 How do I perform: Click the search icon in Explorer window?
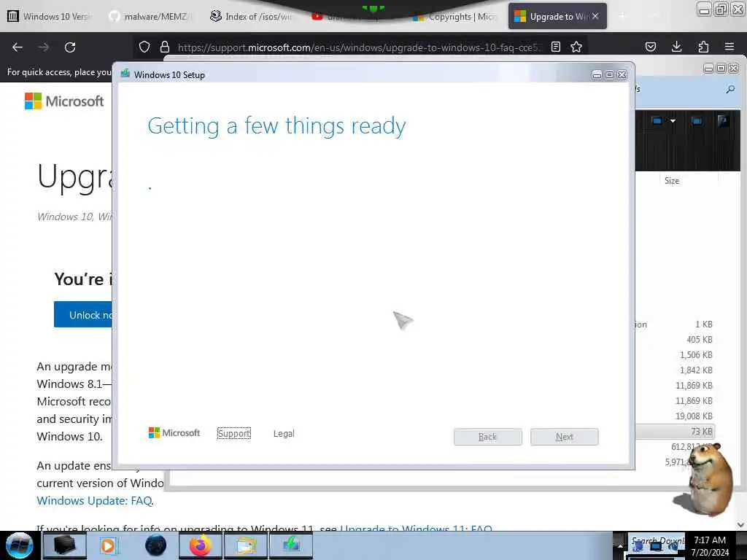[x=730, y=89]
